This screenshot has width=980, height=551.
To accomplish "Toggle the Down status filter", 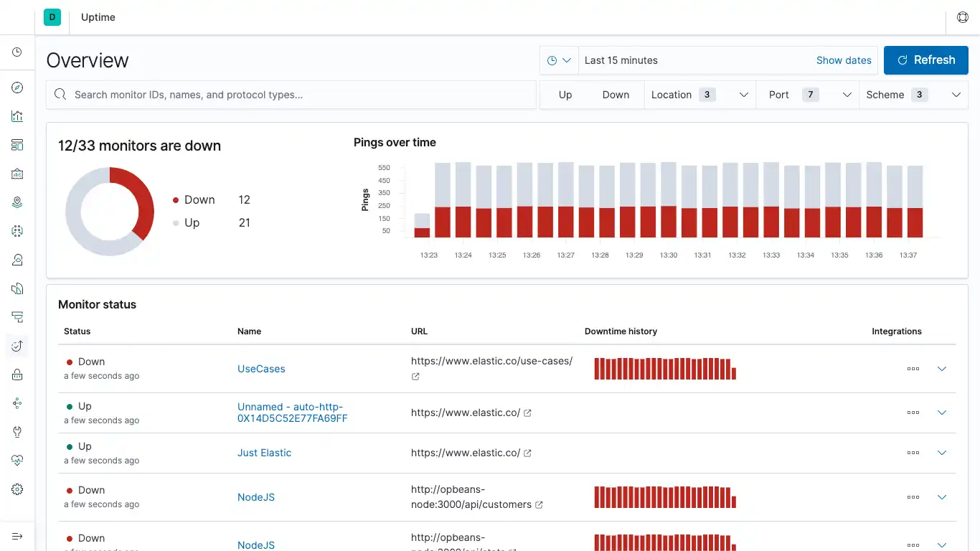I will tap(616, 95).
